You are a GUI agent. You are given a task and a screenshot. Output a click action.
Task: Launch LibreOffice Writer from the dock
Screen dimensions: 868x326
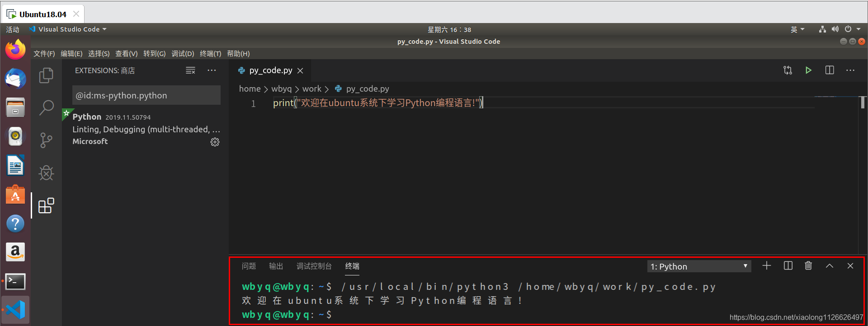[x=15, y=166]
